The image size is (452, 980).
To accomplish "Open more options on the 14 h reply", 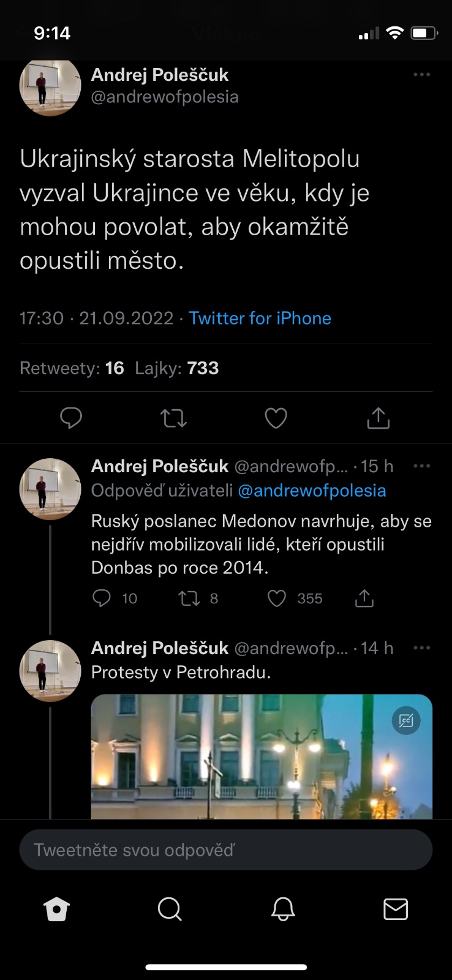I will click(421, 648).
